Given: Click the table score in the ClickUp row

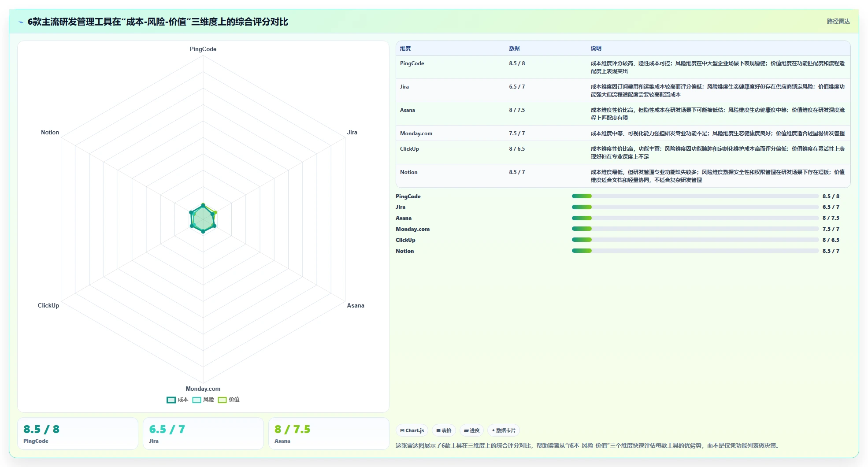Looking at the screenshot, I should click(517, 149).
